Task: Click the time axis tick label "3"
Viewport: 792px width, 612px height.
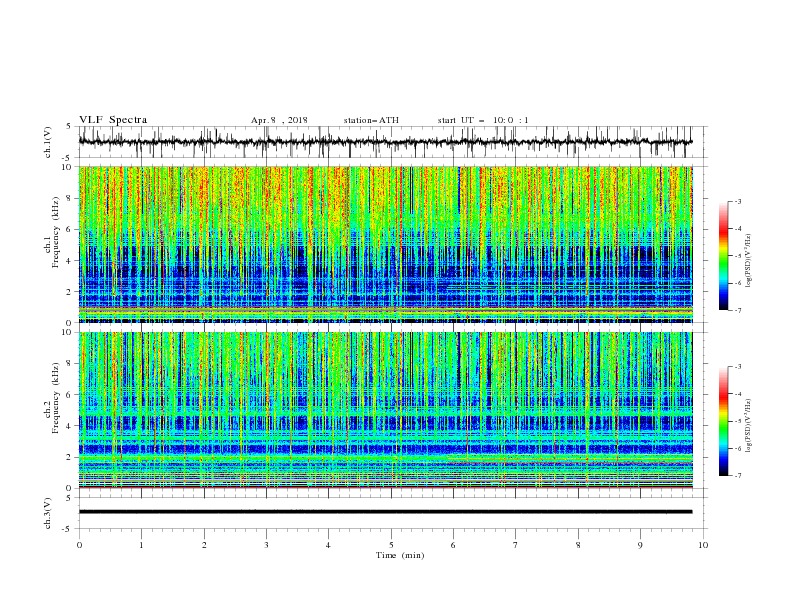Action: point(266,545)
